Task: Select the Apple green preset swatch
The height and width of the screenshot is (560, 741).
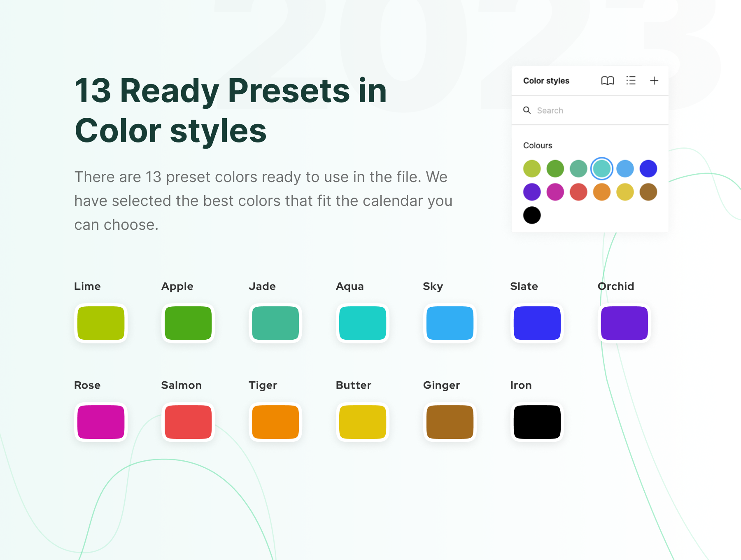Action: [x=188, y=323]
